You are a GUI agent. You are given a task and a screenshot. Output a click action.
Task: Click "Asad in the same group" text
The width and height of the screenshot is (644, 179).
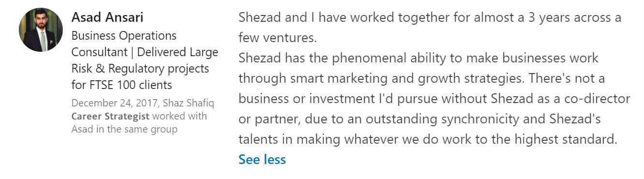point(124,129)
